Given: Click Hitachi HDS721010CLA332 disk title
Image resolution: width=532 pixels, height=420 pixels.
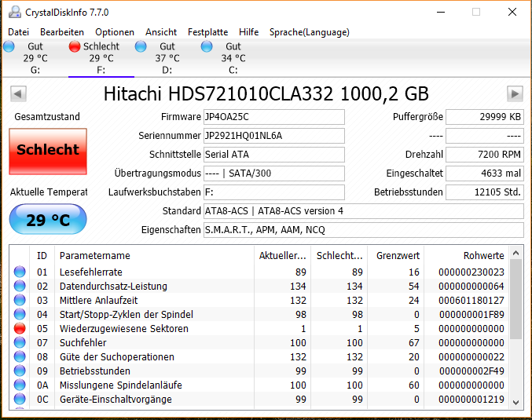Looking at the screenshot, I should (x=266, y=94).
